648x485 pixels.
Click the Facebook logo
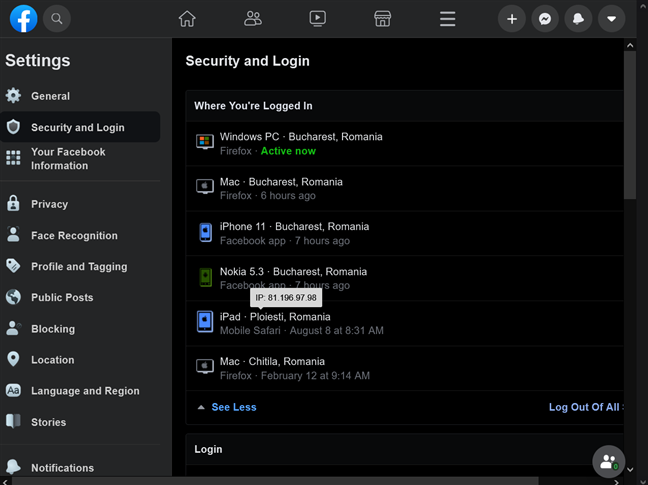point(24,19)
